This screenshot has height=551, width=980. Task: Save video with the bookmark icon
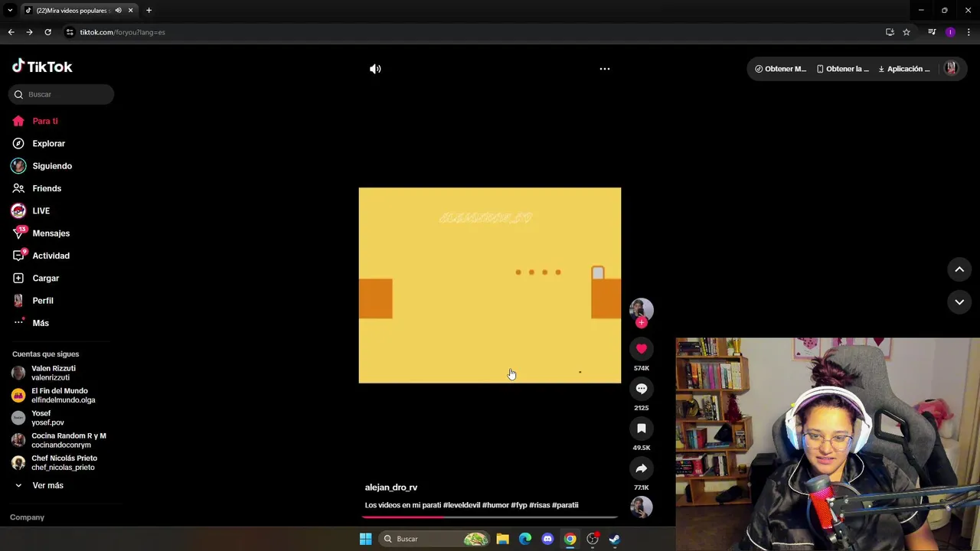[x=642, y=429]
